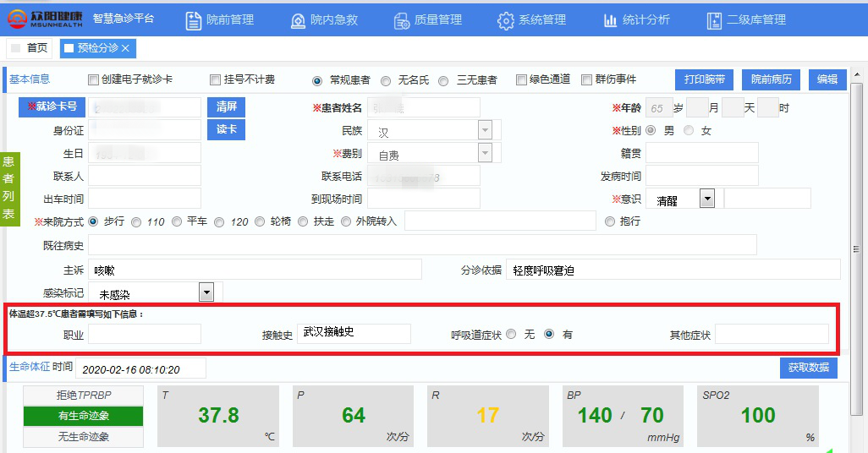
Task: Select 无 for 呼吸道症状
Action: click(512, 334)
